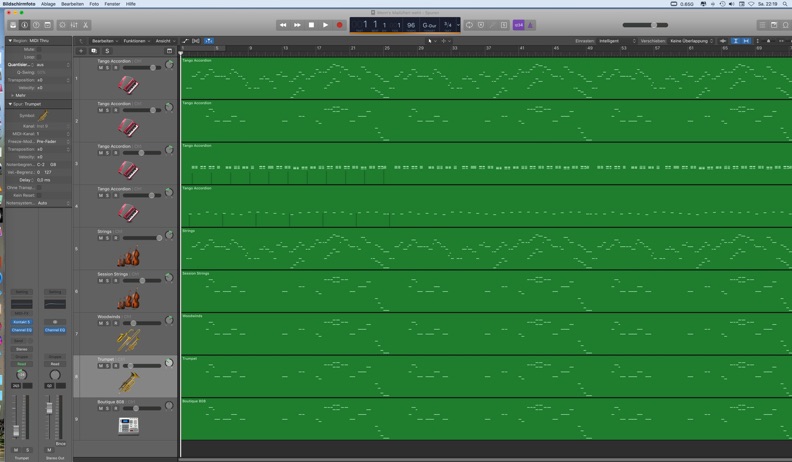Open the Mixer faders icon
792x462 pixels.
click(x=74, y=25)
